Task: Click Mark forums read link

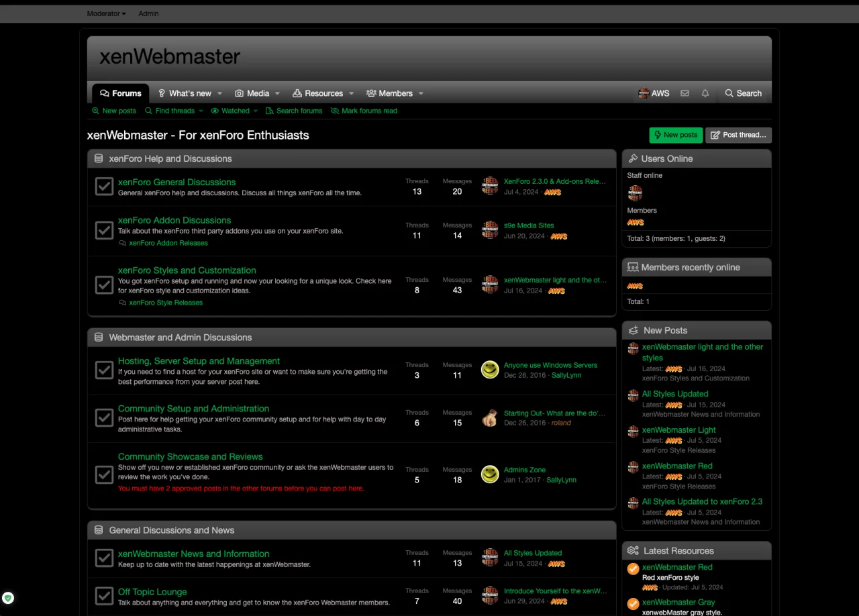Action: pos(364,111)
